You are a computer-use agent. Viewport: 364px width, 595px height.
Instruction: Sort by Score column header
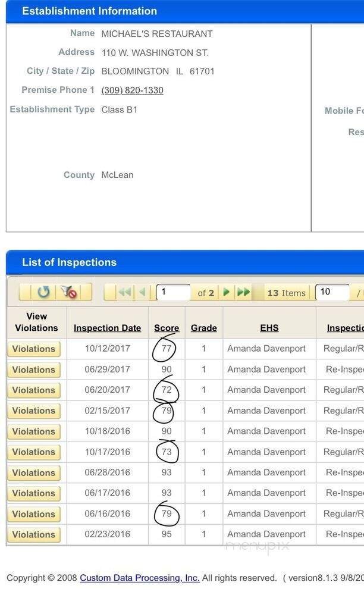167,328
